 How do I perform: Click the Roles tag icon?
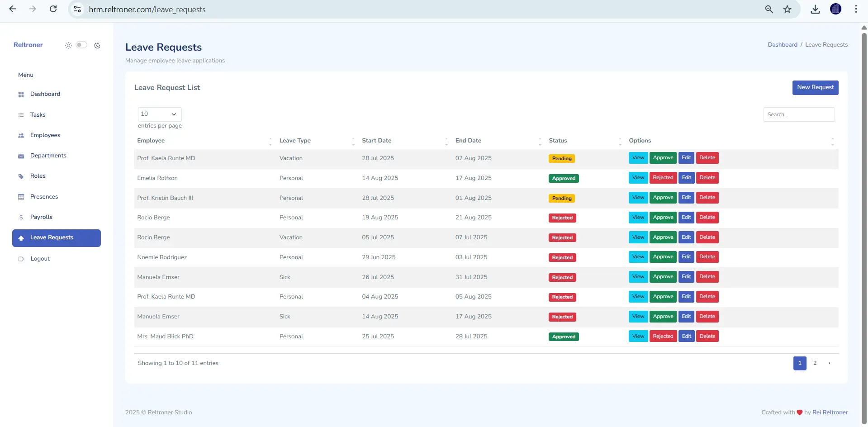pos(21,176)
